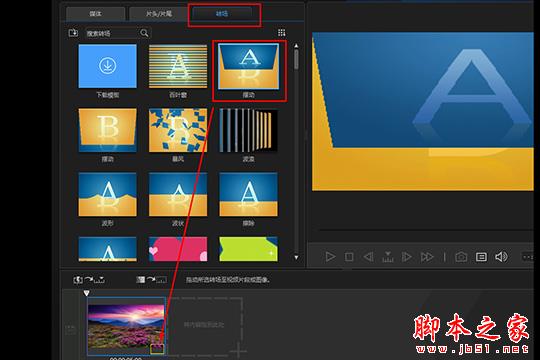Click the library scrollbar up arrow
The height and width of the screenshot is (360, 540).
tap(296, 46)
